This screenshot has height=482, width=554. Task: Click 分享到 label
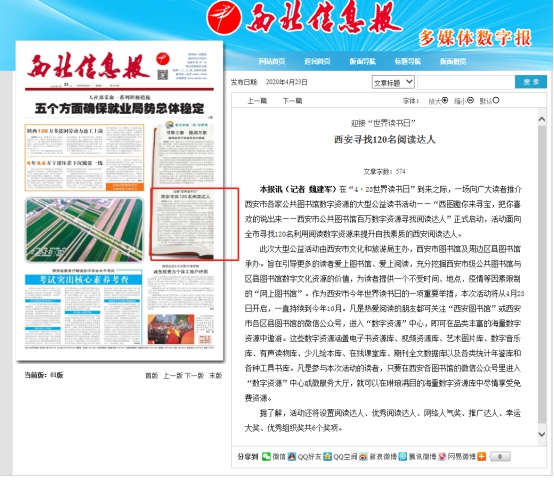coord(247,457)
